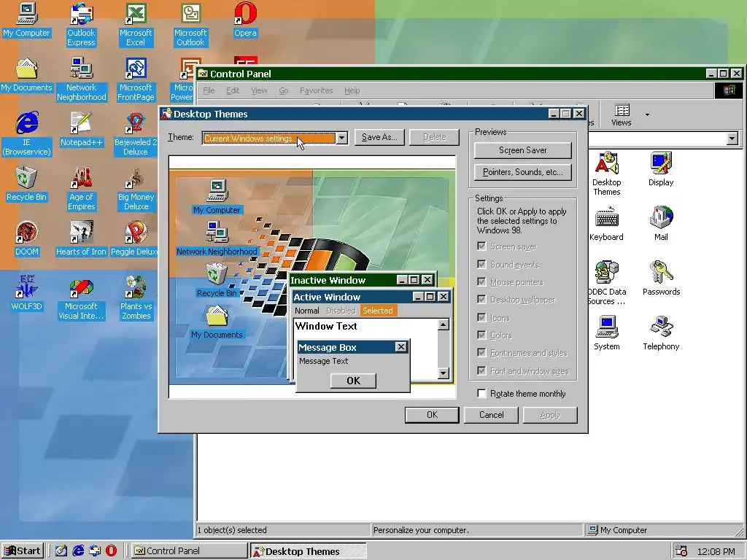Select Big Money Deluxe shortcut
Image resolution: width=747 pixels, height=560 pixels.
coord(136,189)
